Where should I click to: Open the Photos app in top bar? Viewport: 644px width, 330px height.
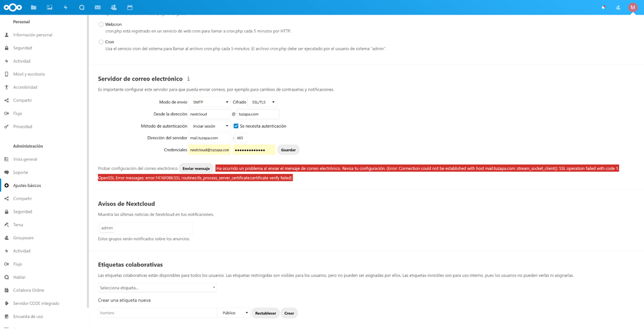coord(50,8)
